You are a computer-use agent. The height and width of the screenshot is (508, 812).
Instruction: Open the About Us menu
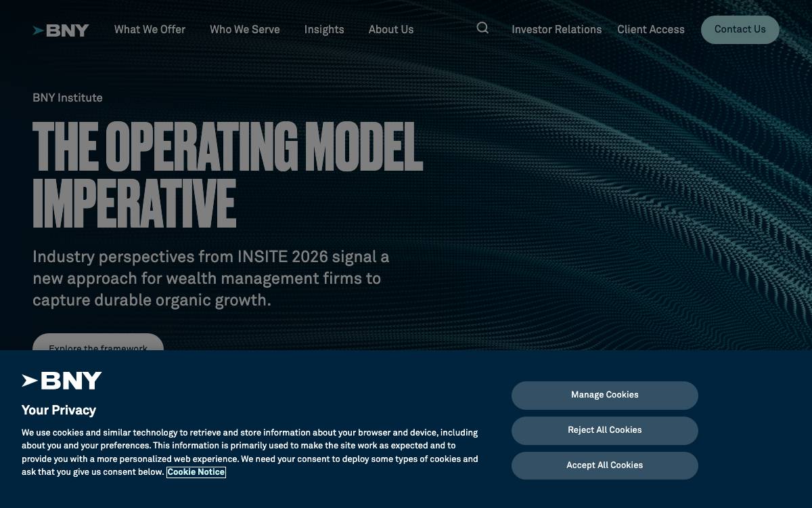point(391,30)
